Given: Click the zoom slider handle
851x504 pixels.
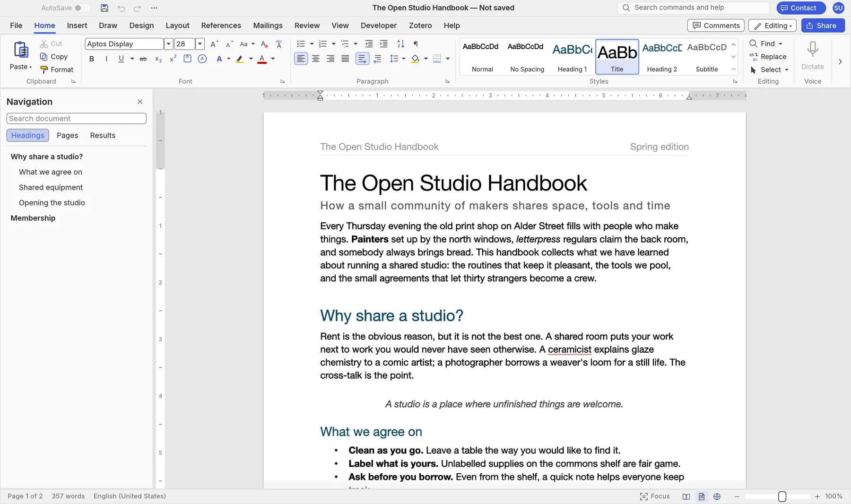Looking at the screenshot, I should (x=782, y=496).
